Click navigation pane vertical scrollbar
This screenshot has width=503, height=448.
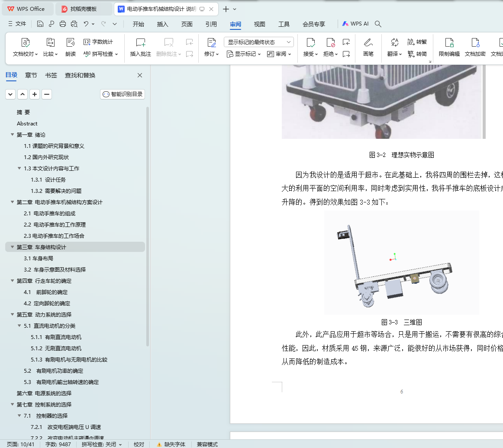148,226
